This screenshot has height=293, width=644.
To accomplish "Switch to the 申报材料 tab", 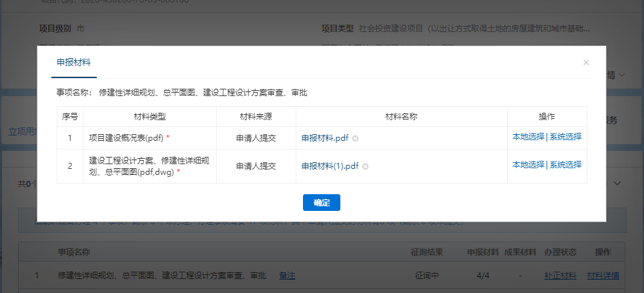I will pos(73,63).
